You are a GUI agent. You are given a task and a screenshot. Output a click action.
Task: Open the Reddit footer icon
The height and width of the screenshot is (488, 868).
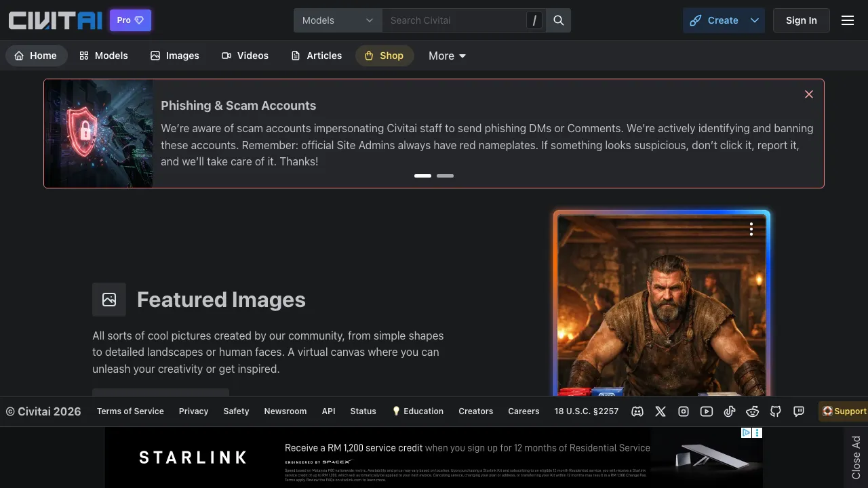[x=753, y=411]
